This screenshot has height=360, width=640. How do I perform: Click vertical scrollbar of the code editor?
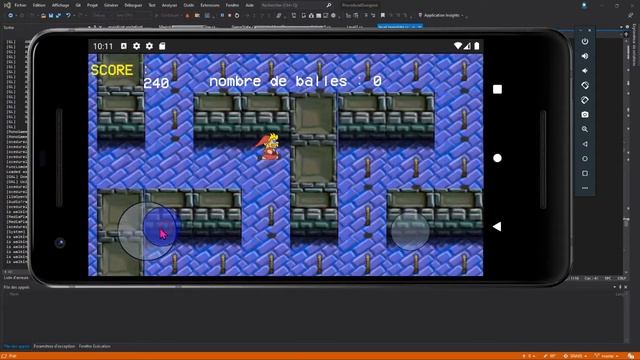[627, 155]
